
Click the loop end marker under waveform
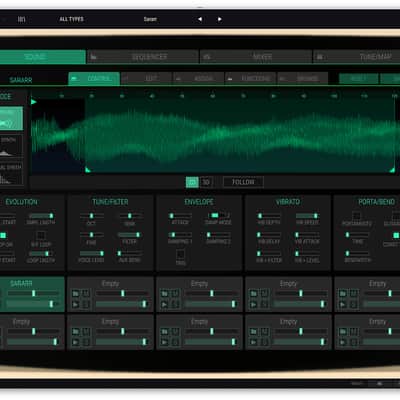tap(392, 170)
